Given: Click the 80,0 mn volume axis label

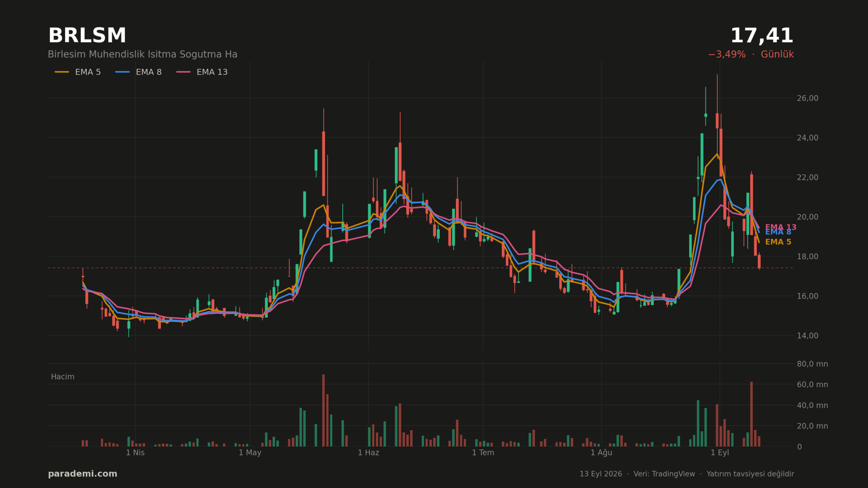Looking at the screenshot, I should (x=813, y=364).
